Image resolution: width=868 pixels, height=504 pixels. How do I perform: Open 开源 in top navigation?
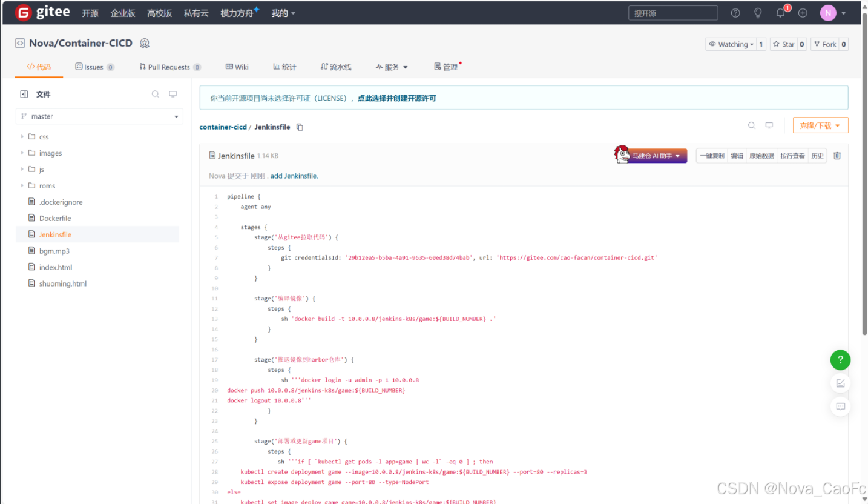pos(90,13)
